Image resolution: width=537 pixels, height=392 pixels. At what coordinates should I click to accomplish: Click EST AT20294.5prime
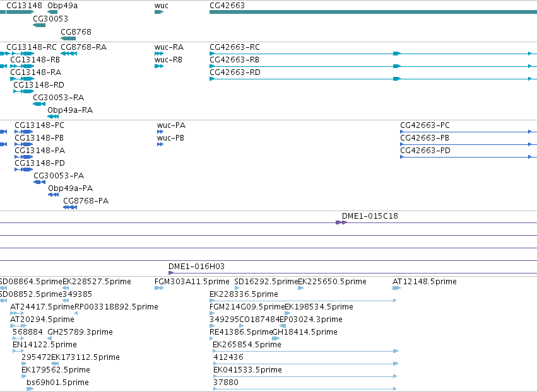(x=42, y=320)
